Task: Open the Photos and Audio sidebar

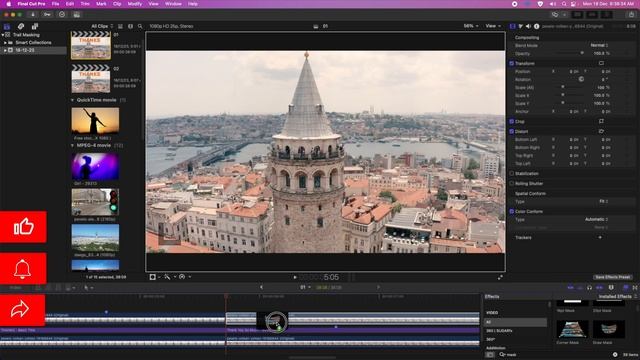Action: pos(21,26)
